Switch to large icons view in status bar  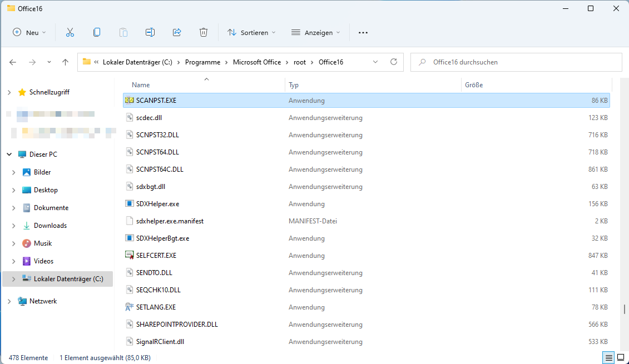[x=621, y=357]
